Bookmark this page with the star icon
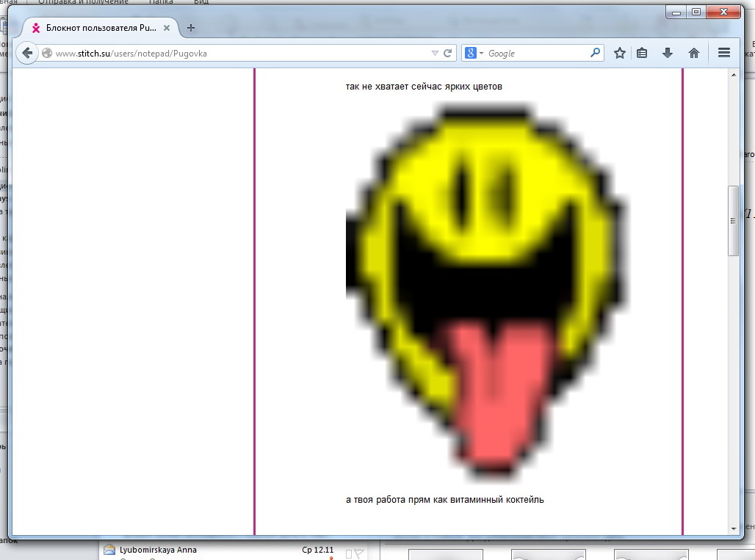 point(620,53)
